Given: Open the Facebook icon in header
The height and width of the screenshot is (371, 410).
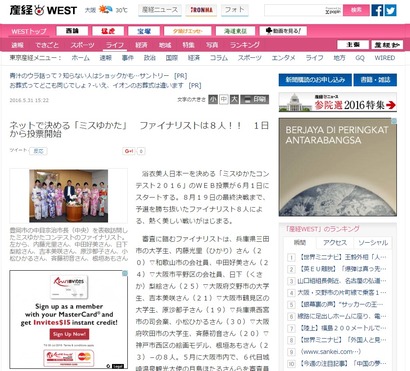Looking at the screenshot, I should point(377,10).
